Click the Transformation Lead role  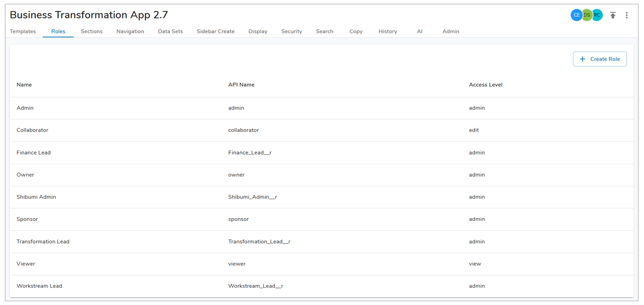[x=43, y=242]
